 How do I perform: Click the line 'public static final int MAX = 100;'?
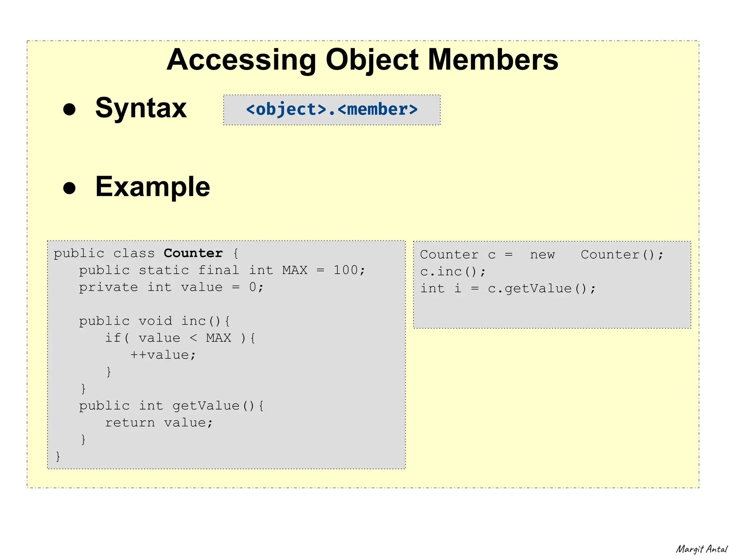(x=222, y=270)
